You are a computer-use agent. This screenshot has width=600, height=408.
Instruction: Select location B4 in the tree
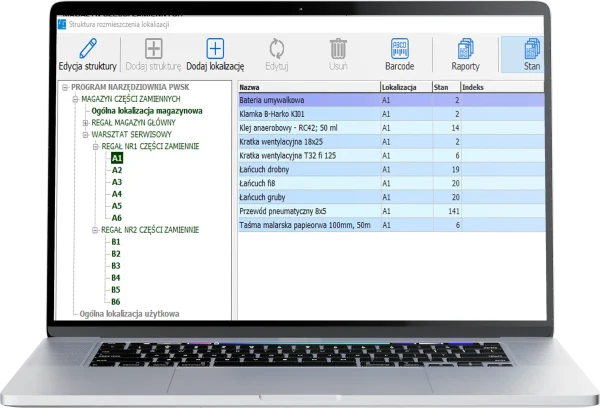click(x=116, y=277)
